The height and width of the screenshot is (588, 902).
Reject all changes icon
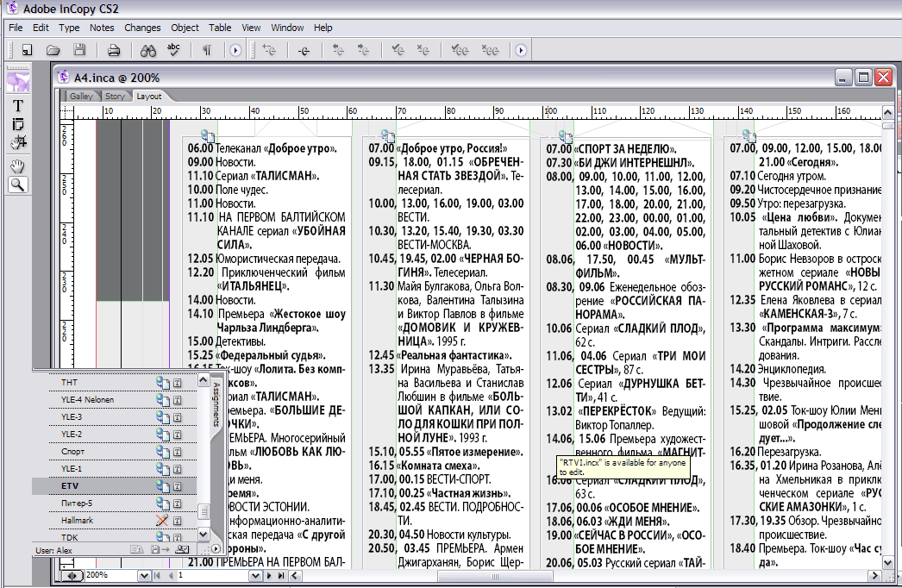[x=490, y=51]
